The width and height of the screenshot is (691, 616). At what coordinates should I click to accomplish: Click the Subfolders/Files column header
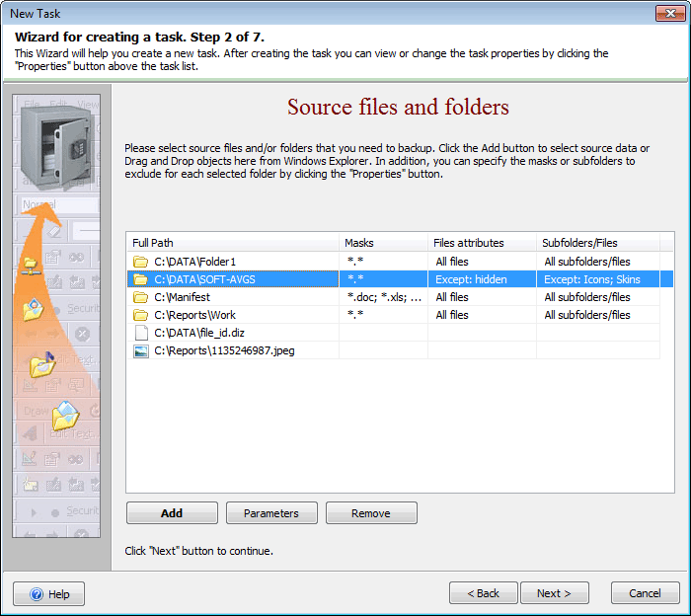[598, 243]
